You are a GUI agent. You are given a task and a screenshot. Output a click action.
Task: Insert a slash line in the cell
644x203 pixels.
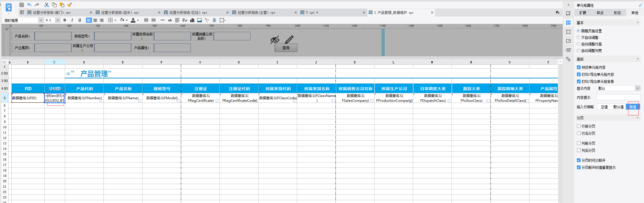click(207, 20)
